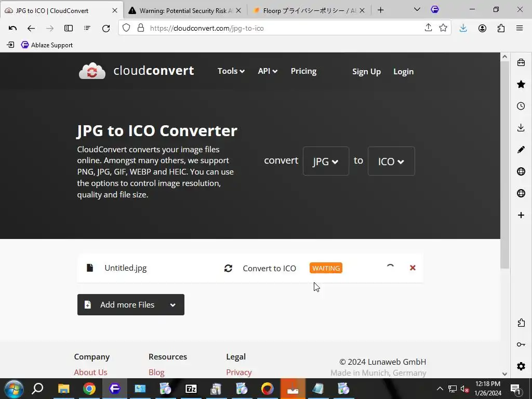The image size is (532, 399).
Task: View site security lock information
Action: pyautogui.click(x=141, y=28)
